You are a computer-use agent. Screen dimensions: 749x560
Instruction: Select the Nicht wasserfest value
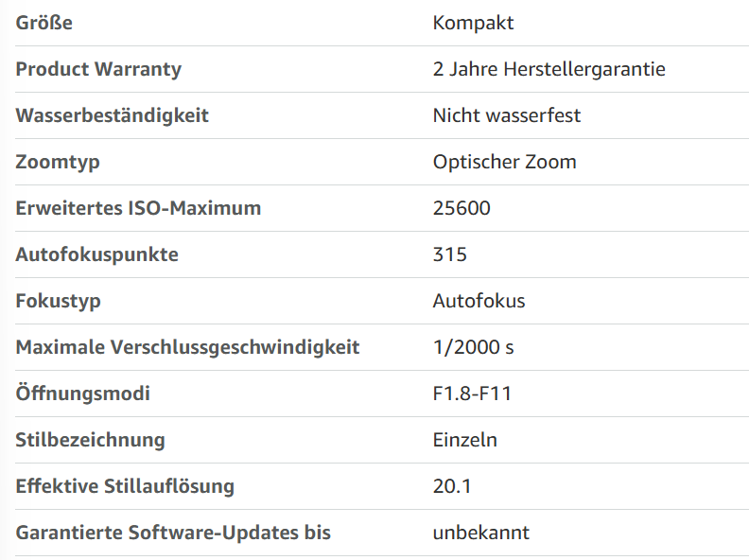(x=506, y=115)
